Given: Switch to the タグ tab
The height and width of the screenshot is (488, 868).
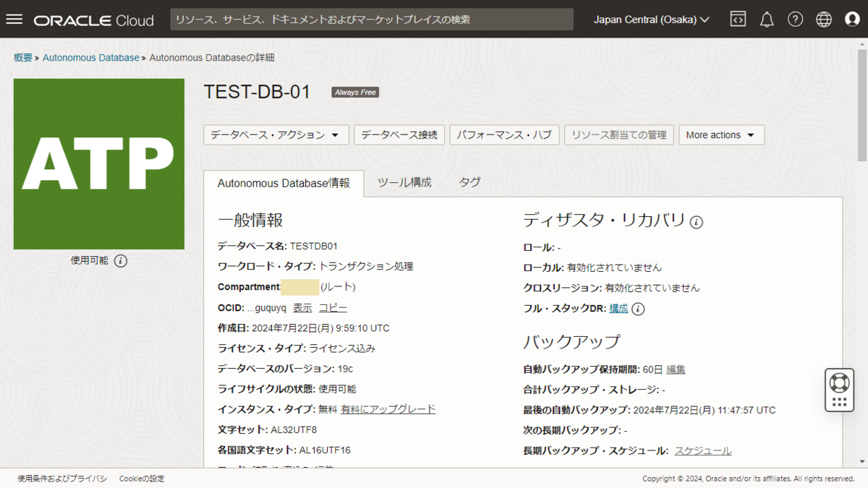Looking at the screenshot, I should click(x=469, y=183).
